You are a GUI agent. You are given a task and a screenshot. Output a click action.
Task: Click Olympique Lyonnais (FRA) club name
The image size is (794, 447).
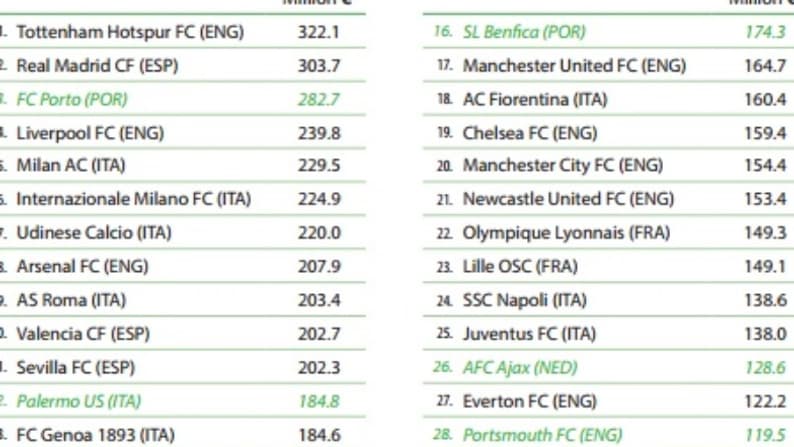pyautogui.click(x=566, y=233)
